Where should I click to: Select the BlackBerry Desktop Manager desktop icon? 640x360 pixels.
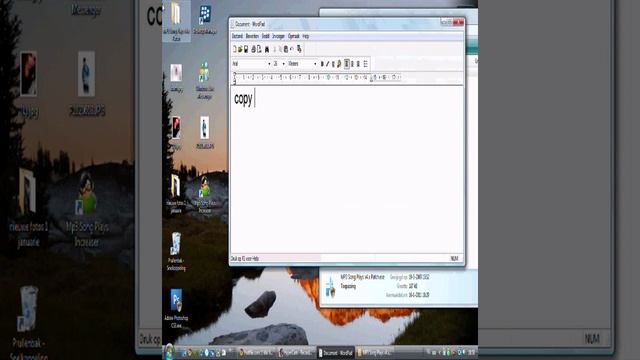point(205,19)
